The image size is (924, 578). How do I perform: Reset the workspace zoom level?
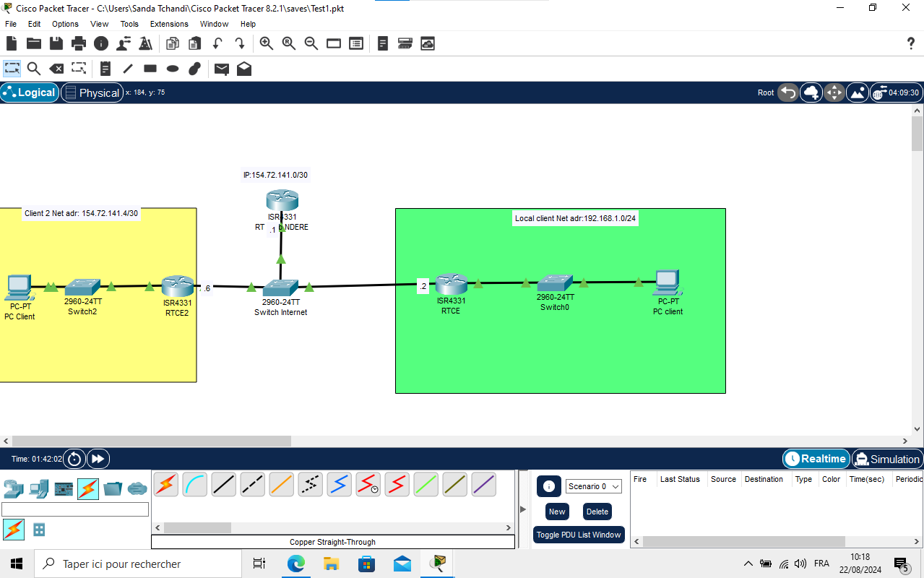click(289, 44)
